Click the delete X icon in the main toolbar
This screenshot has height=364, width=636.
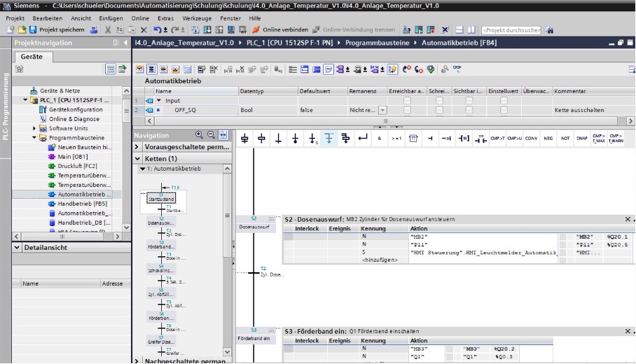(144, 30)
